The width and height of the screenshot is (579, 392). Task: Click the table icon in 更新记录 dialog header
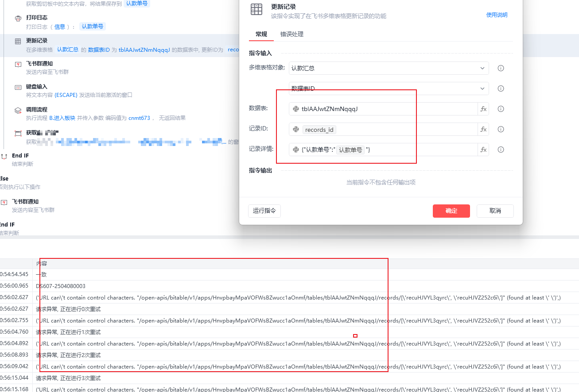256,9
